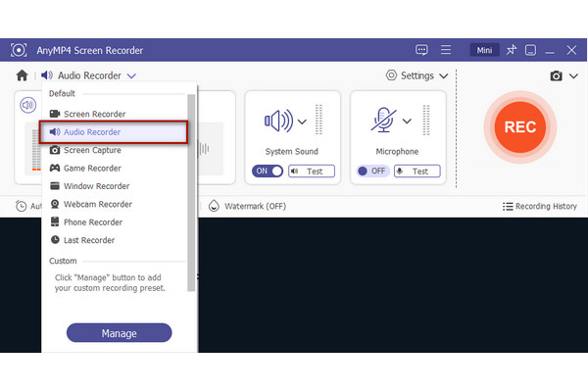The image size is (588, 392).
Task: Go to the Home icon
Action: [23, 75]
